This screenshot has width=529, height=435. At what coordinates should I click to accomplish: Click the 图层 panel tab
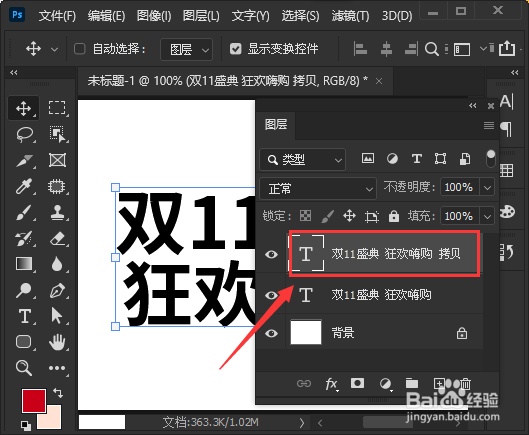pos(276,125)
